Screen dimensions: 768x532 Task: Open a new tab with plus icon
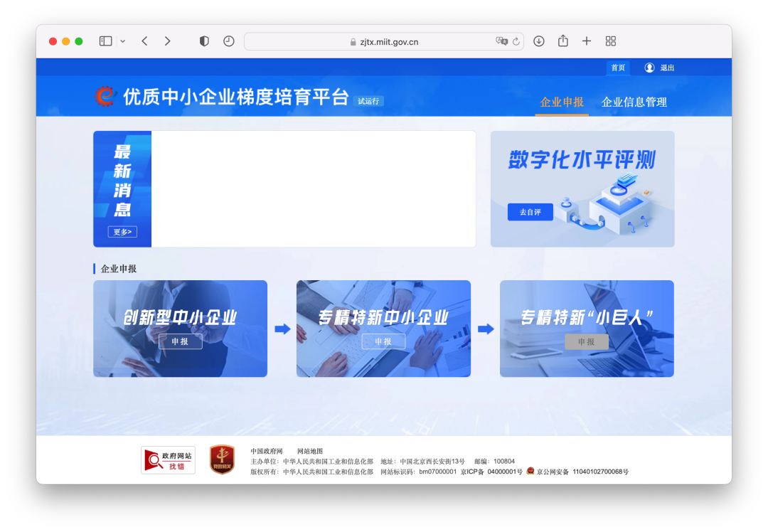point(586,41)
